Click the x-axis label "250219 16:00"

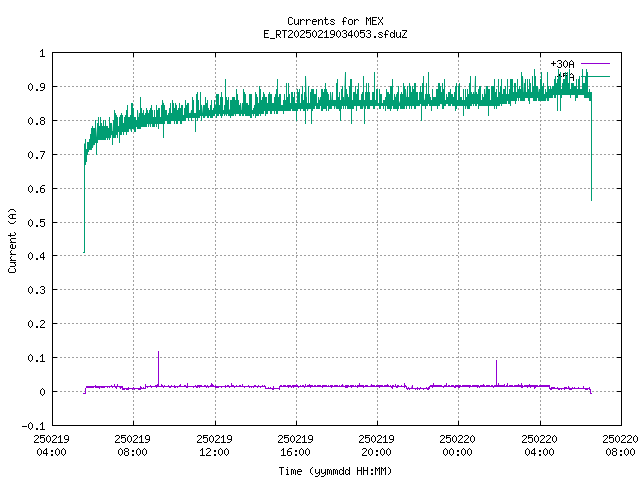pos(296,445)
